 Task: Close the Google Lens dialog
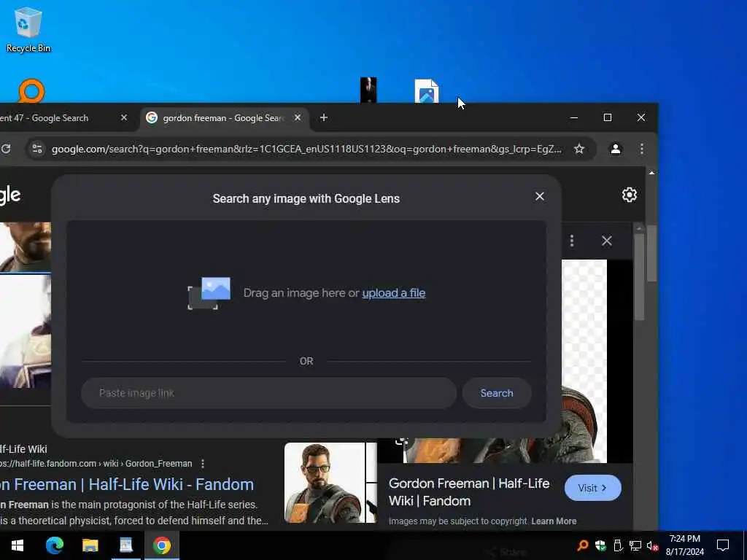click(539, 196)
